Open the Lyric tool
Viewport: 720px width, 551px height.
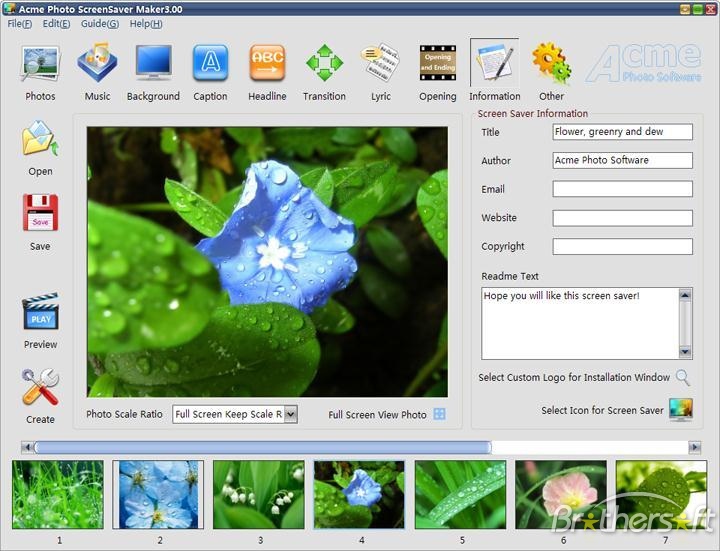[381, 63]
